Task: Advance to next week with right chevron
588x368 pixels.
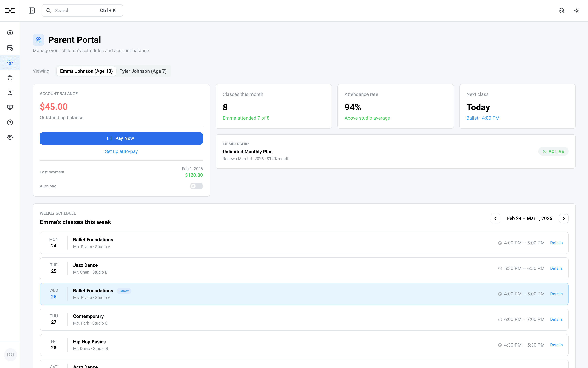Action: tap(564, 218)
